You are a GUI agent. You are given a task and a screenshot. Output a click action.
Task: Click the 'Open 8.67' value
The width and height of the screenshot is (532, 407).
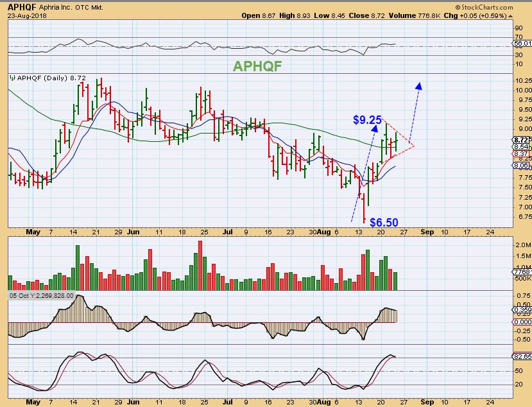coord(258,15)
